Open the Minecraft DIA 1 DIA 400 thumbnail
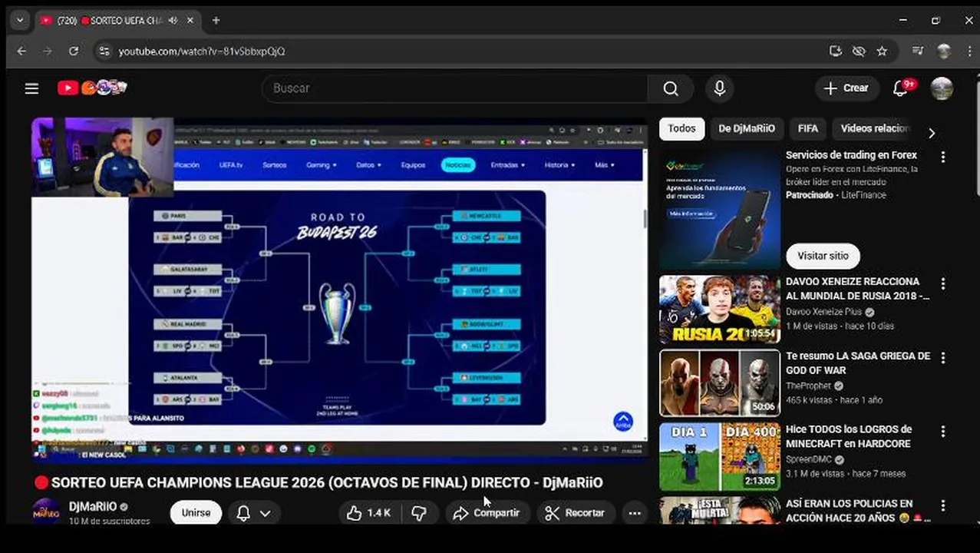 pos(720,457)
